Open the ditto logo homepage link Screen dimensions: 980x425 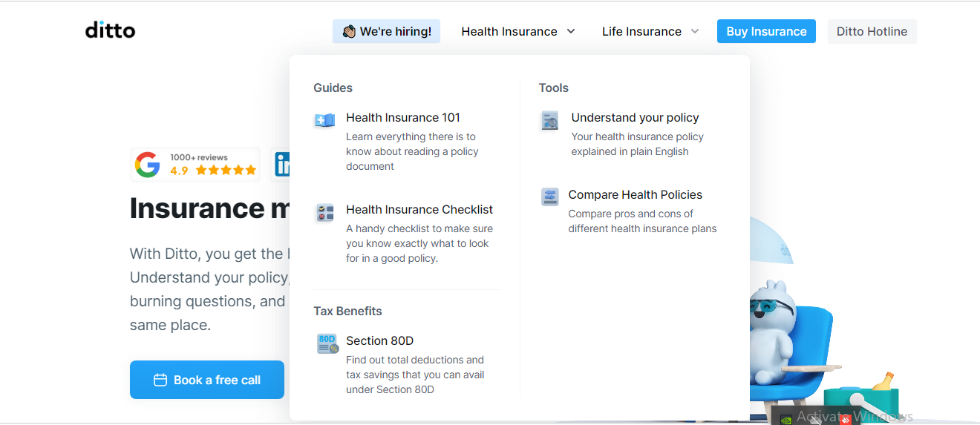pos(110,30)
